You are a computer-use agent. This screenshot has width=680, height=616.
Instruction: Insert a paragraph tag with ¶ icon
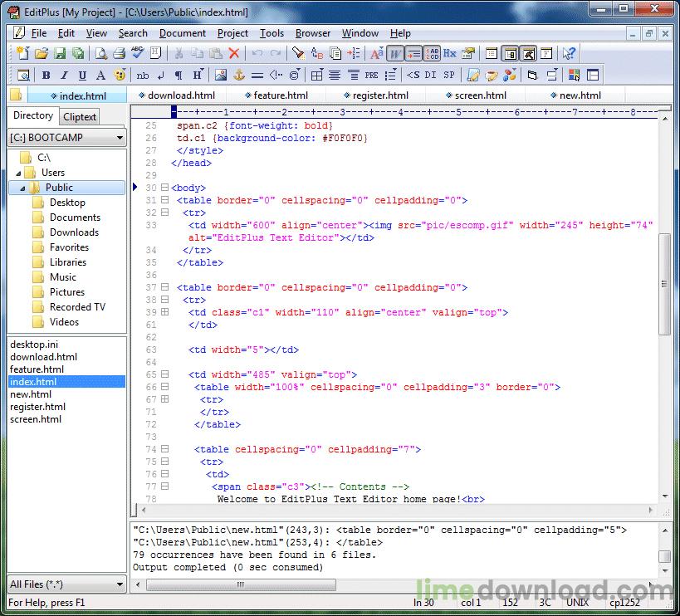pos(179,76)
